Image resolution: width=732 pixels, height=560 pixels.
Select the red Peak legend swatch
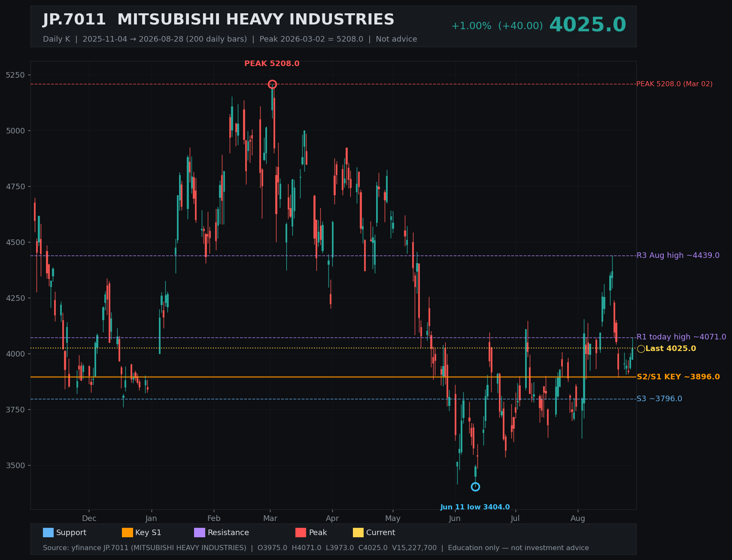301,533
